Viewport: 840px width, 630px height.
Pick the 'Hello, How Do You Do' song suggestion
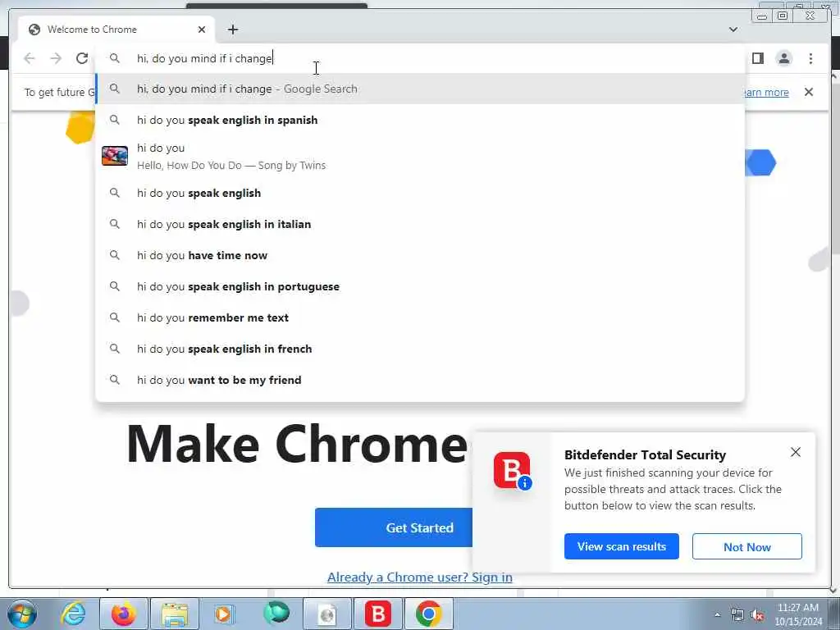420,157
